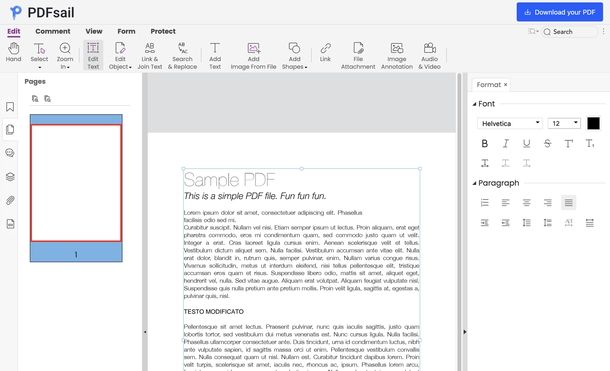Click the TESTO MODIFICATO text
This screenshot has height=371, width=610.
(214, 312)
